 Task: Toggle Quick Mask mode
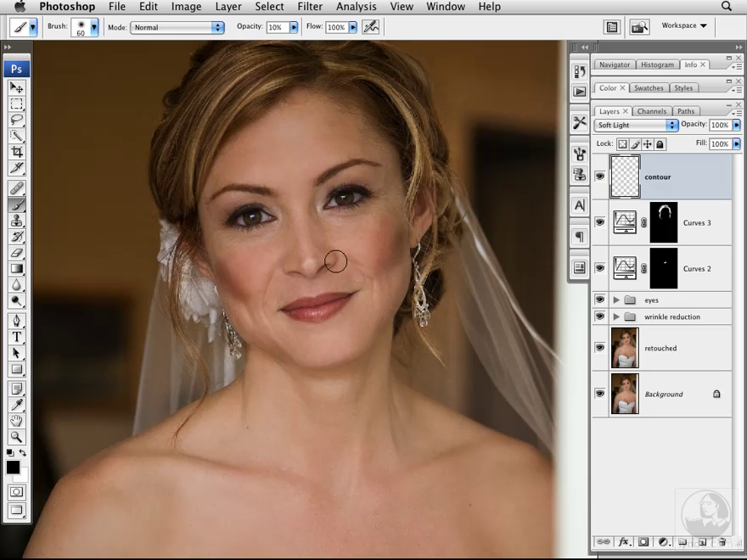tap(17, 492)
